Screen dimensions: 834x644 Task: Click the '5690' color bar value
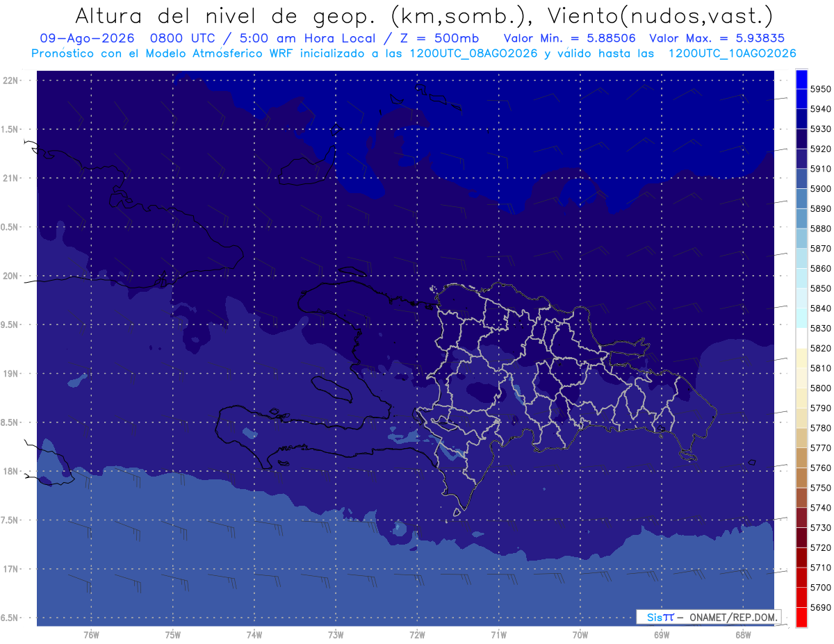click(x=821, y=607)
